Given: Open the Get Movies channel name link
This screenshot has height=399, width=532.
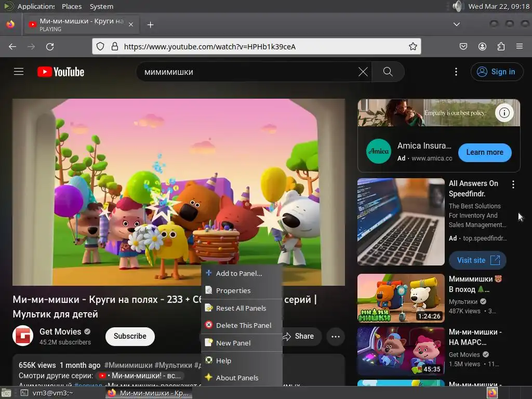Looking at the screenshot, I should pos(60,331).
